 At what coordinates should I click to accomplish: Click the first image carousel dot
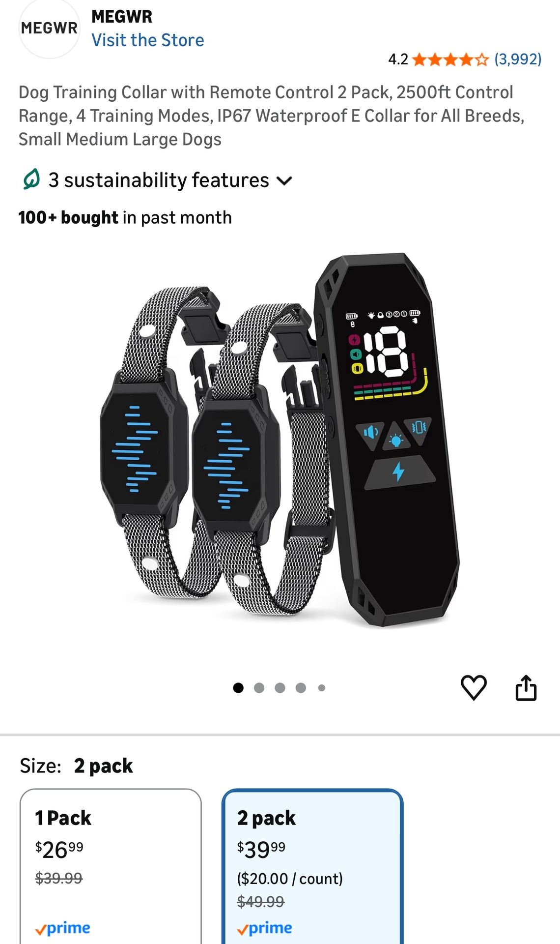coord(238,688)
